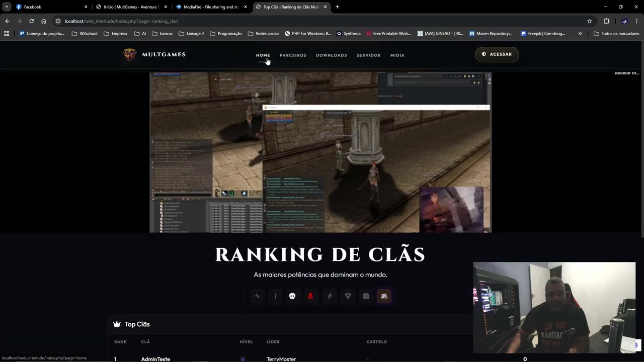Viewport: 644px width, 362px height.
Task: Open the AI bookmark folder
Action: [x=140, y=34]
